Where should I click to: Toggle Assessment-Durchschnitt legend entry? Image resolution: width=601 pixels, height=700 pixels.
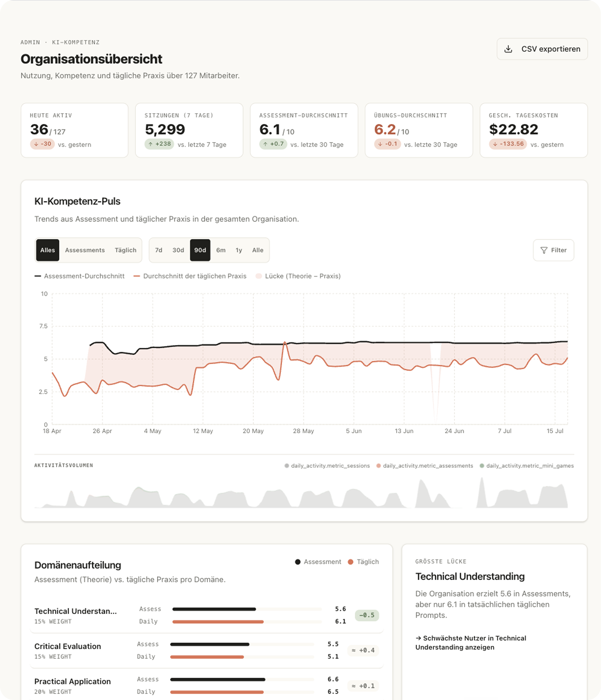click(79, 276)
